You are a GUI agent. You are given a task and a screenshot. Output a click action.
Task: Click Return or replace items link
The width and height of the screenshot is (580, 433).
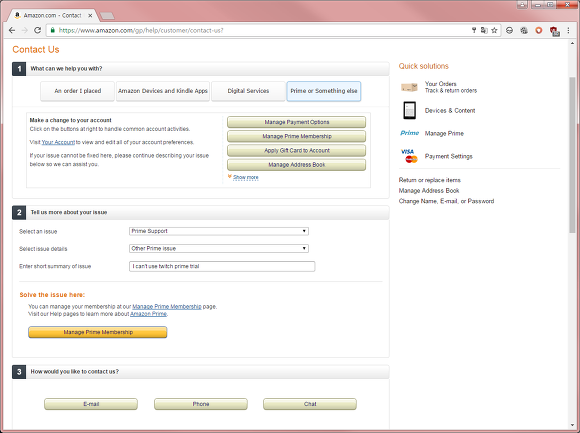click(429, 180)
